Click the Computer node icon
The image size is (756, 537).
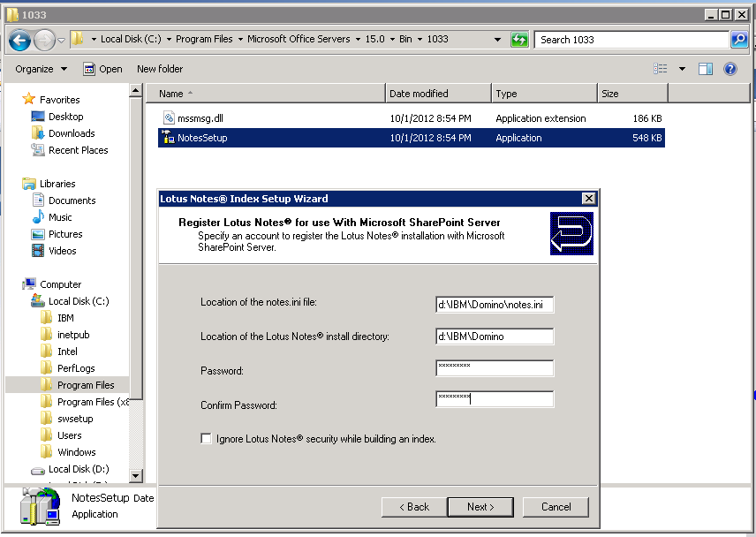[29, 284]
